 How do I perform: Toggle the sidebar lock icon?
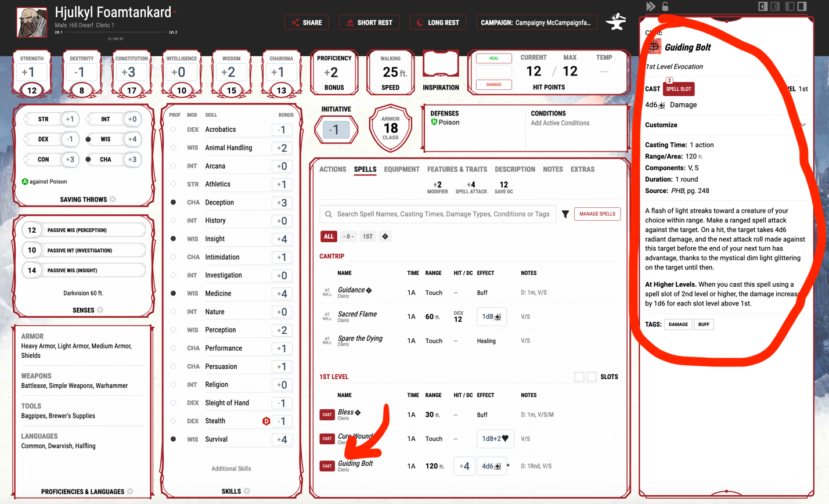(x=665, y=6)
